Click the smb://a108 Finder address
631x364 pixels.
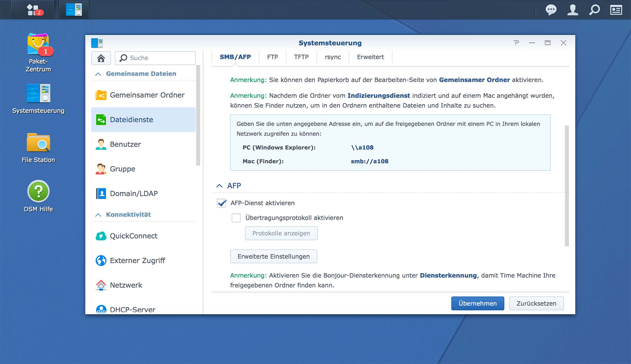(x=369, y=161)
